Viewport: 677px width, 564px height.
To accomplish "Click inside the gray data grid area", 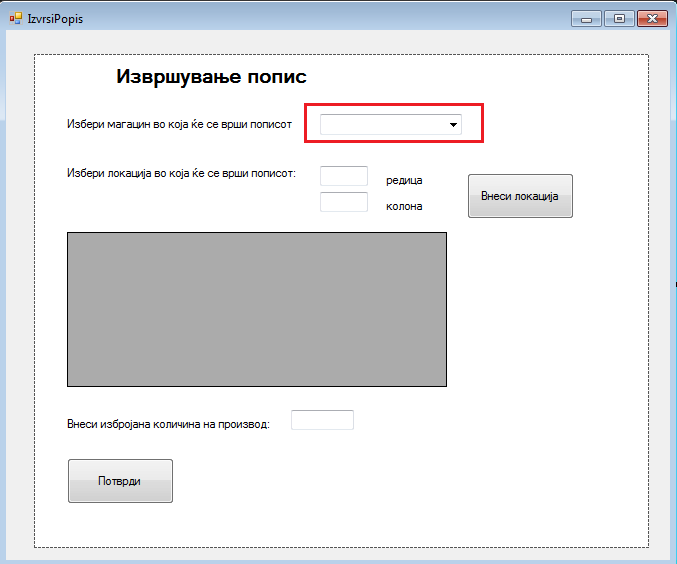I will pos(256,309).
